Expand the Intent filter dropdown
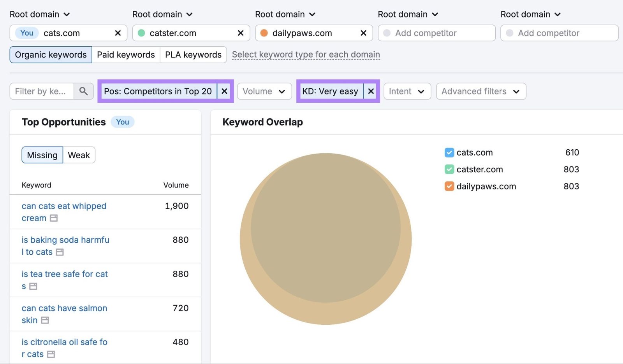The width and height of the screenshot is (623, 364). click(x=407, y=91)
